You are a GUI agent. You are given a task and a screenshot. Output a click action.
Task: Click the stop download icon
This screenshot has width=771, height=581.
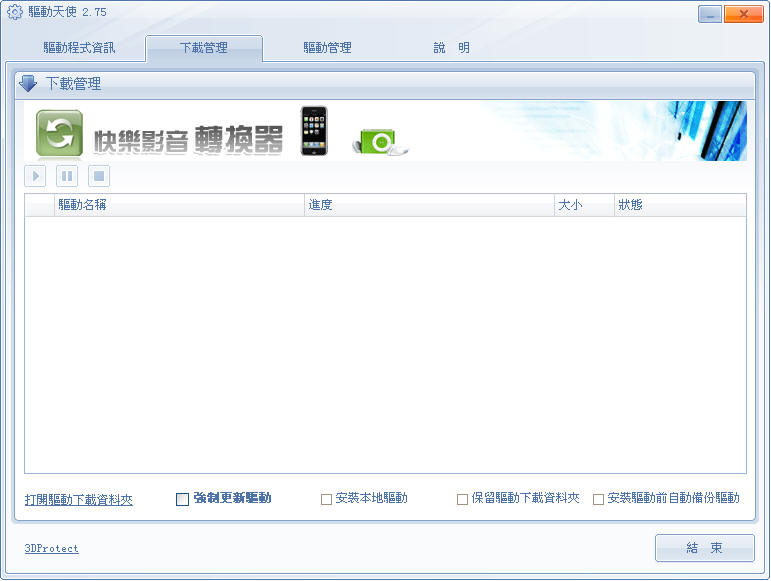tap(98, 177)
